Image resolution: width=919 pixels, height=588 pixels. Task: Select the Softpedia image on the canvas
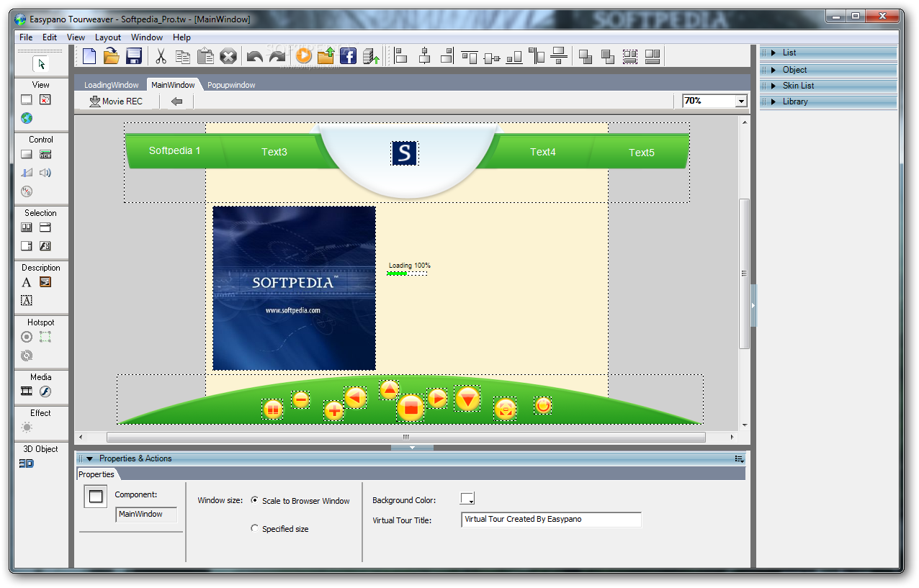(x=294, y=288)
